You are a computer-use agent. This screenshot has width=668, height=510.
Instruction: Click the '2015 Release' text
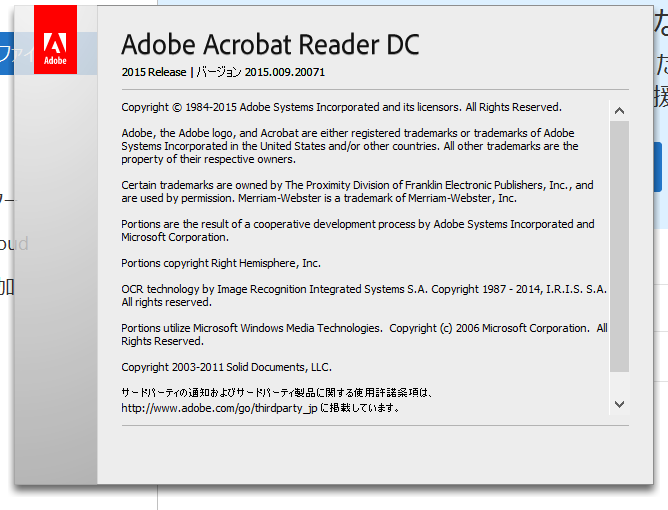pyautogui.click(x=154, y=72)
